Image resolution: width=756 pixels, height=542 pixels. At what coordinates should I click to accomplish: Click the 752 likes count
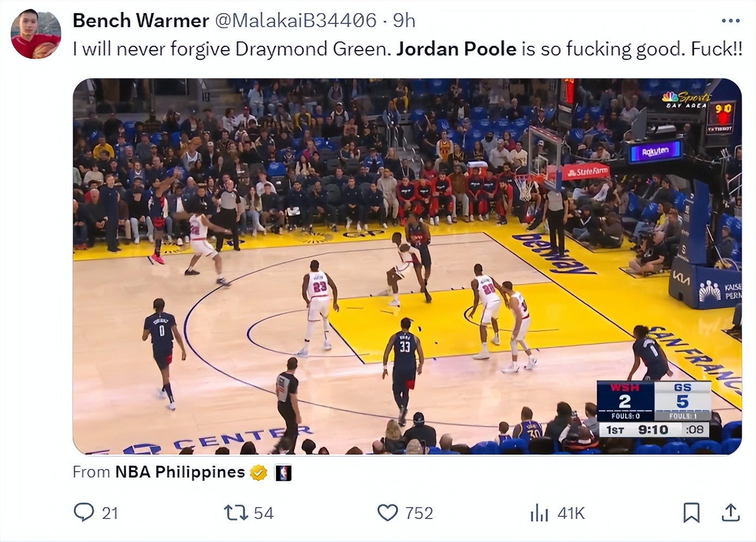419,513
